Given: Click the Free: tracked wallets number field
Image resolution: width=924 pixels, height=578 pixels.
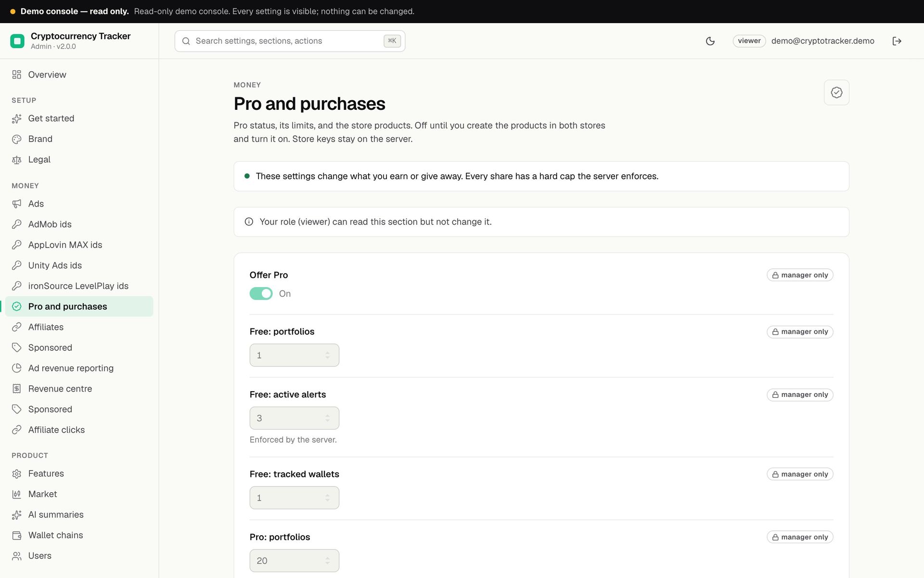Looking at the screenshot, I should (294, 498).
